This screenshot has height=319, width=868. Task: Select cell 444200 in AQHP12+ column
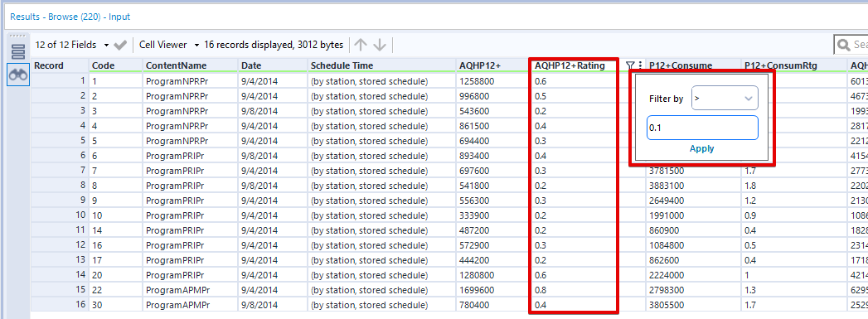pyautogui.click(x=492, y=260)
